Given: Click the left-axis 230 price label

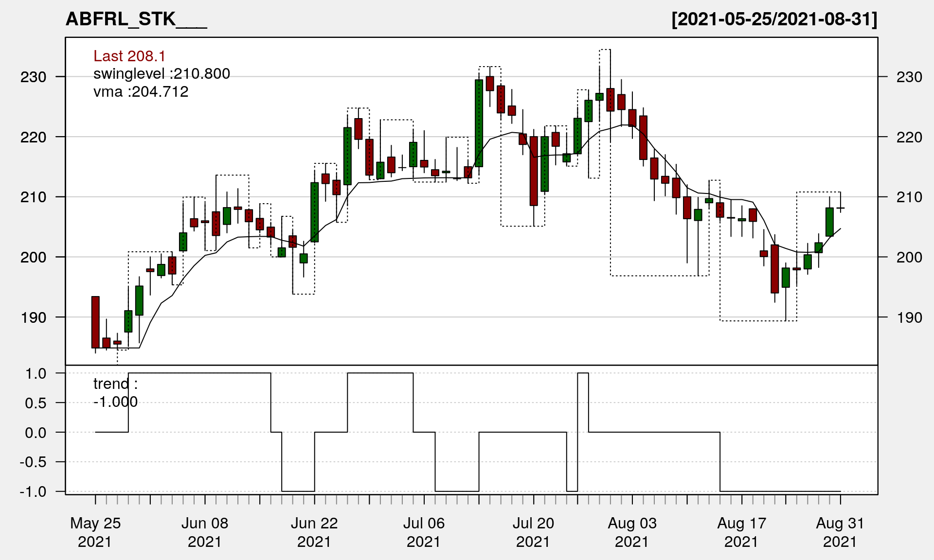Looking at the screenshot, I should (x=33, y=77).
